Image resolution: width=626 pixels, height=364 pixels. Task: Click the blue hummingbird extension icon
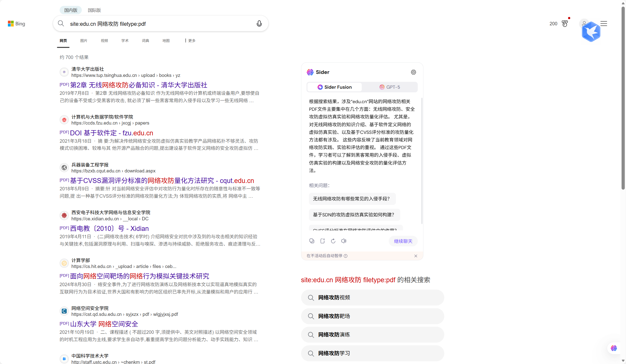pos(591,31)
